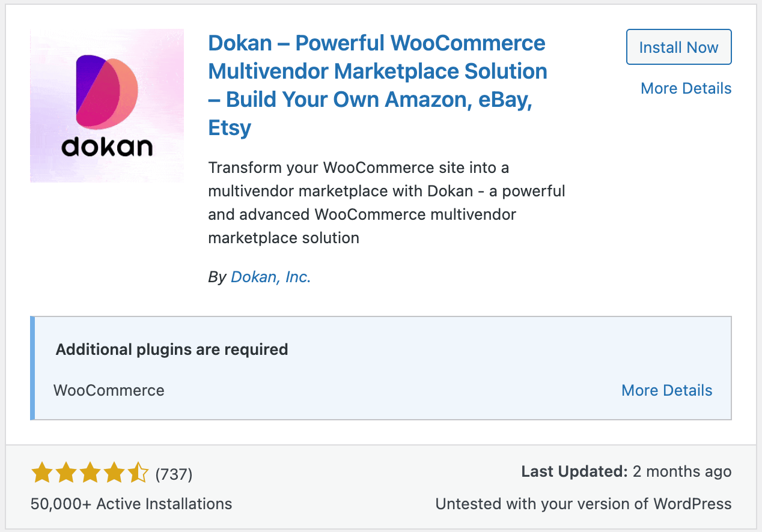The height and width of the screenshot is (532, 762).
Task: Click the WooCommerce required plugin name
Action: pyautogui.click(x=109, y=390)
